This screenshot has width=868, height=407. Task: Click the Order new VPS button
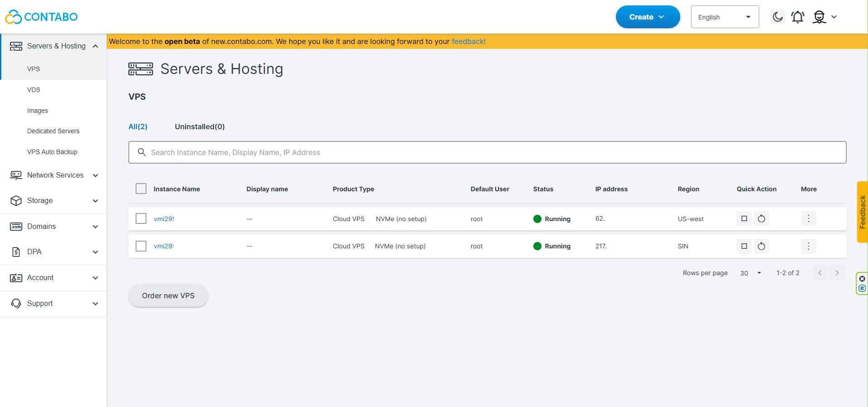[x=168, y=296]
